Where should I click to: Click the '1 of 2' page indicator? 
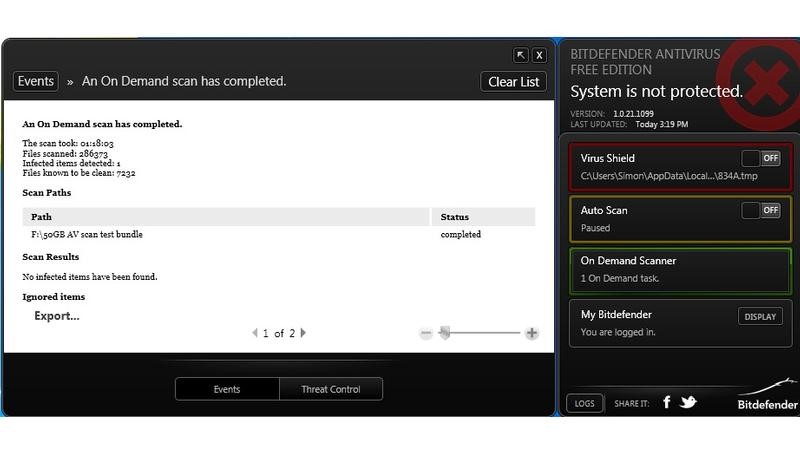point(279,333)
